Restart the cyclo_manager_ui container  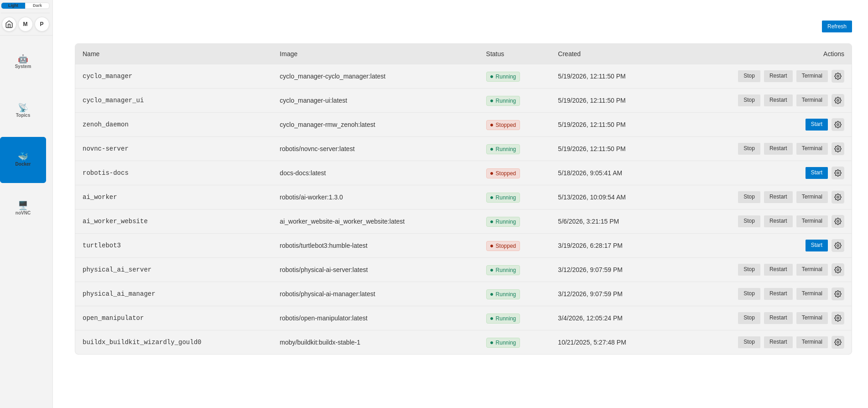coord(778,100)
